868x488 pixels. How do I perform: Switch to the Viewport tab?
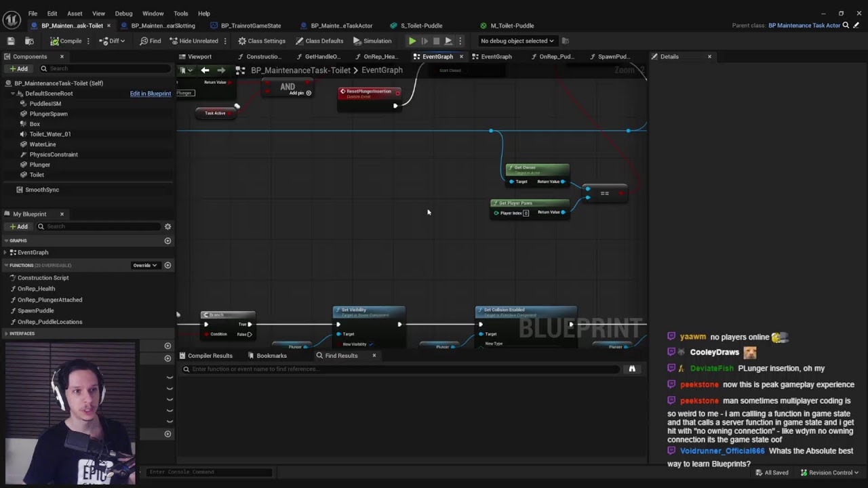[x=195, y=57]
